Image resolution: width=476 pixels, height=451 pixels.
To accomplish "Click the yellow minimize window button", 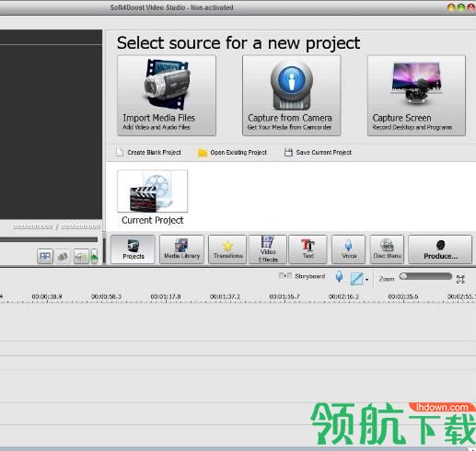I will click(451, 7).
